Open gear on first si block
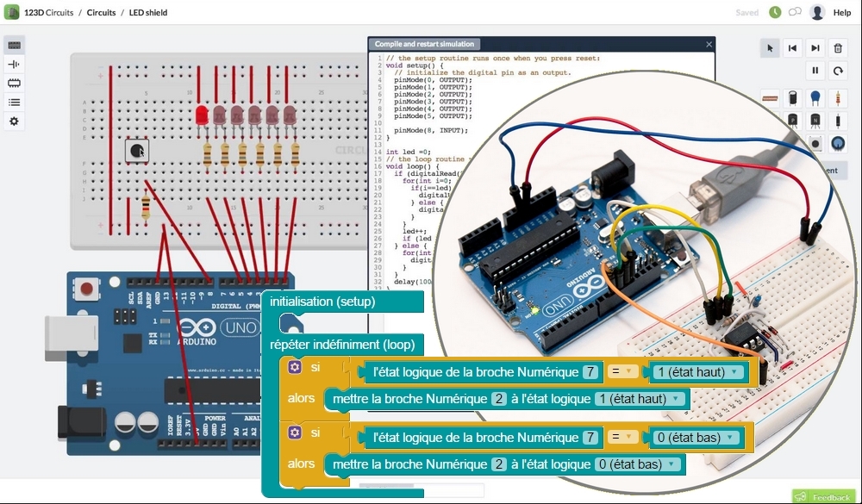Viewport: 862px width, 504px height. click(x=295, y=367)
